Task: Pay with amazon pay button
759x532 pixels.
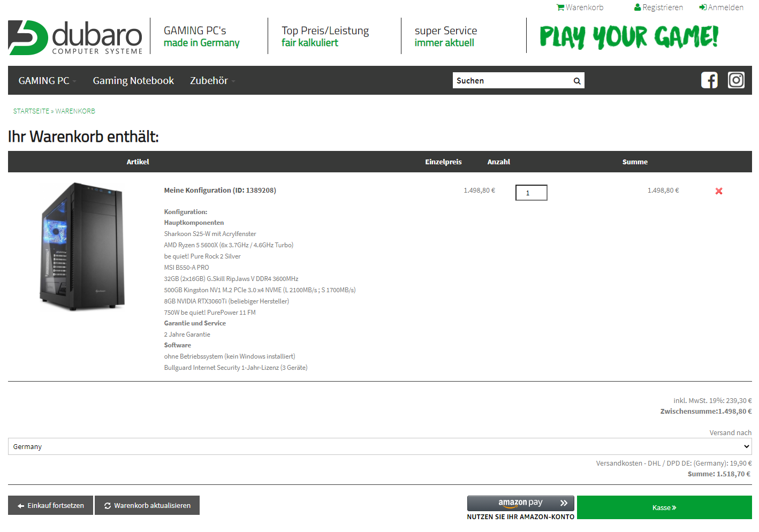Action: click(x=521, y=503)
